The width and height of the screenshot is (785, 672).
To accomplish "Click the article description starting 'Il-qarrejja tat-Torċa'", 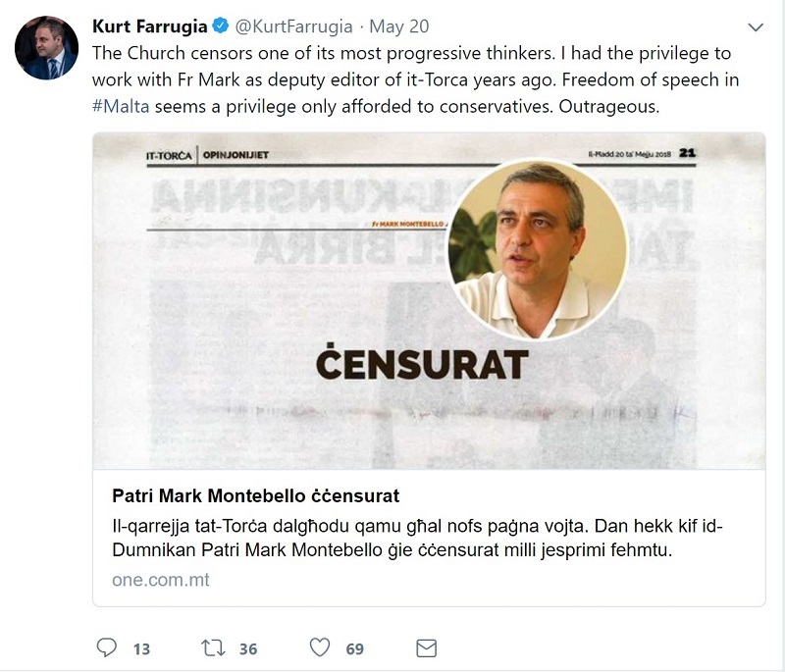I will pos(417,539).
